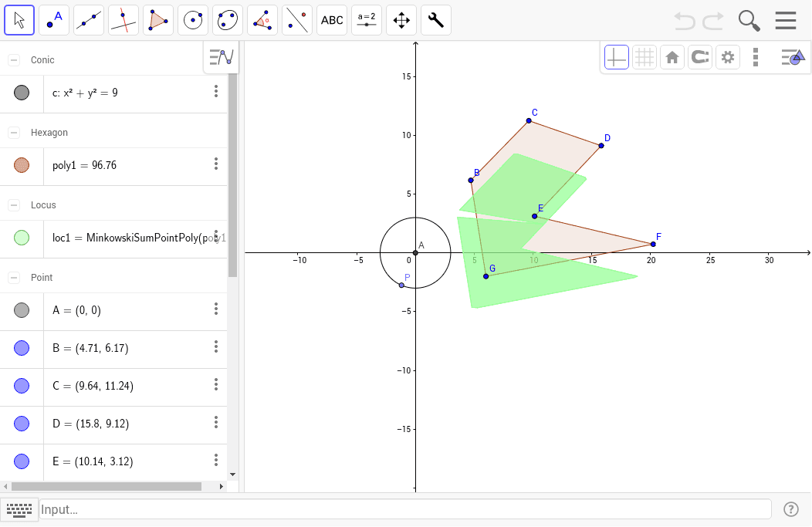Select the Circle with Center tool

[x=192, y=19]
